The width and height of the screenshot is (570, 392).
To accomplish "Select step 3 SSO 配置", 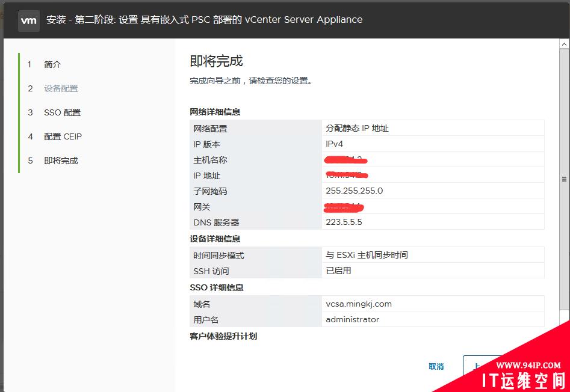I will 63,112.
